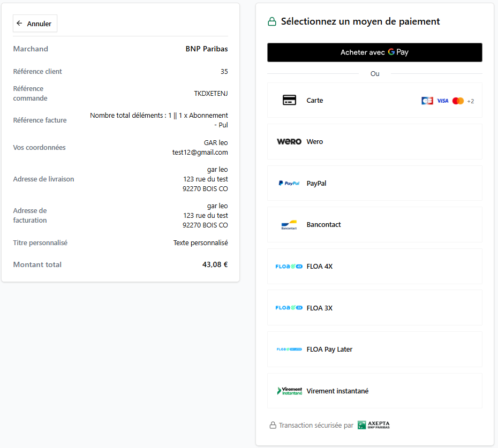Viewport: 498px width, 448px height.
Task: Click the credit card icon next to Carte
Action: [x=289, y=100]
